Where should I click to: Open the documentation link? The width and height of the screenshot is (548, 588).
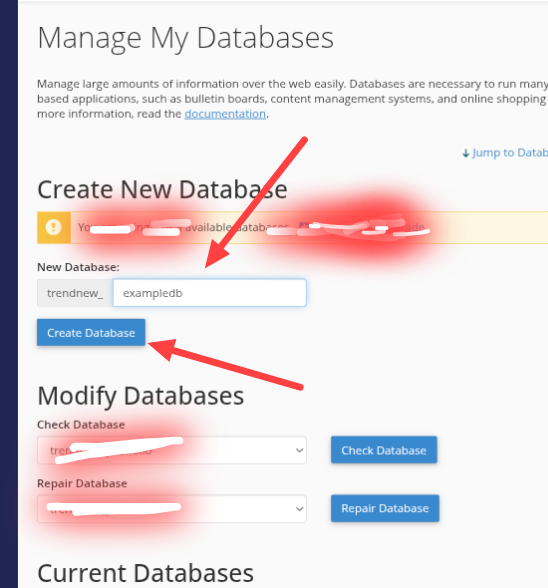click(225, 114)
